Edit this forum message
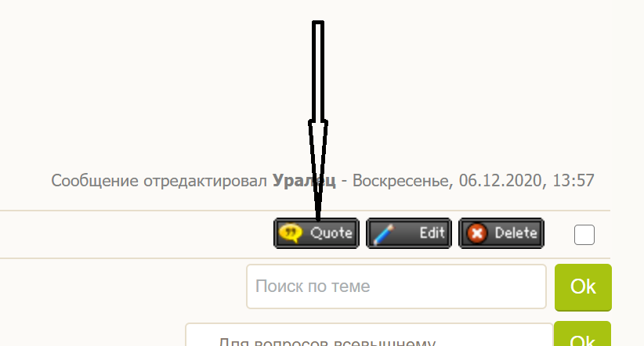The image size is (644, 346). [x=409, y=233]
